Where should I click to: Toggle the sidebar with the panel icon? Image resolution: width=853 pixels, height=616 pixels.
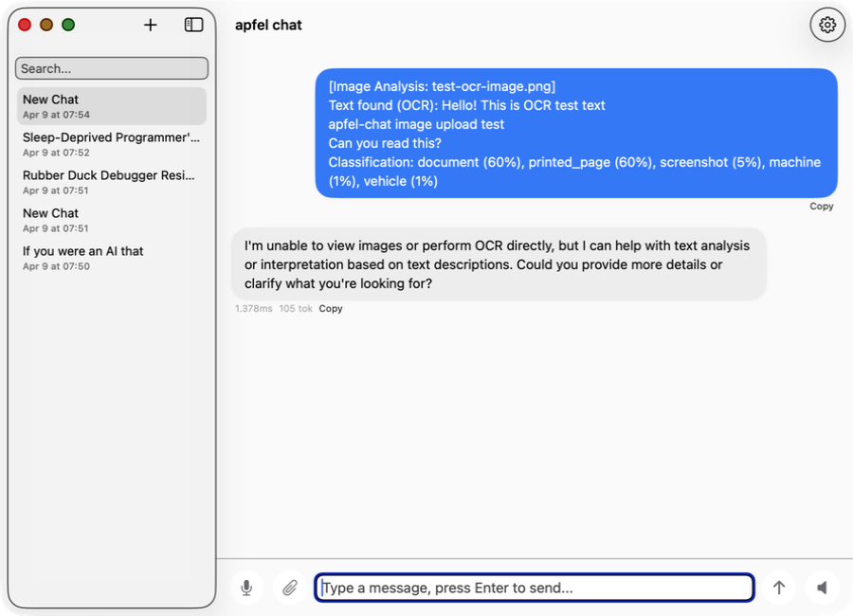(192, 25)
